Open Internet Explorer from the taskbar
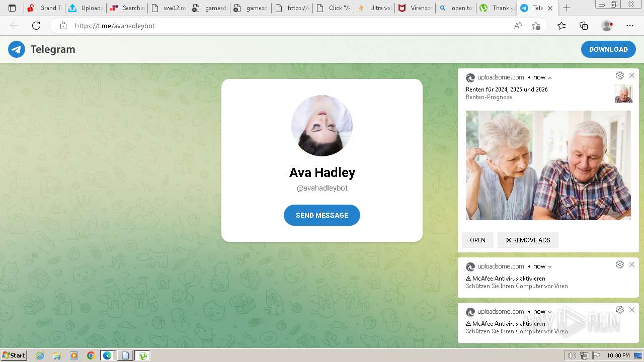The image size is (644, 362). (x=40, y=355)
